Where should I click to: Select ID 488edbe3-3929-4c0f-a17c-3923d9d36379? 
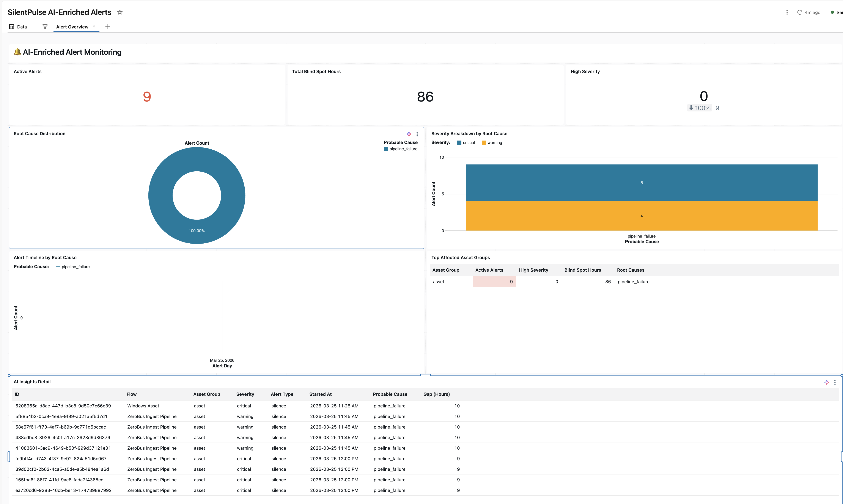coord(63,437)
